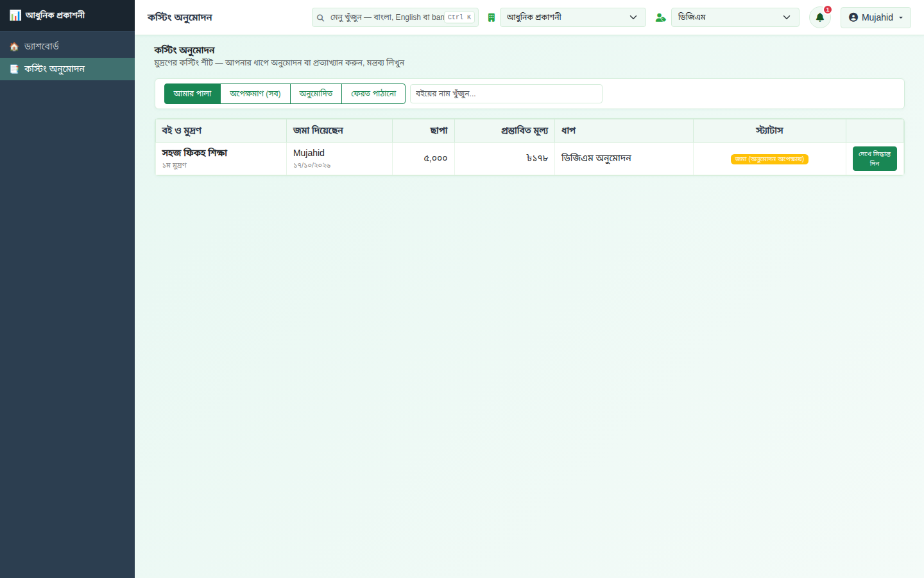Expand the Mujahid account menu

tap(875, 17)
